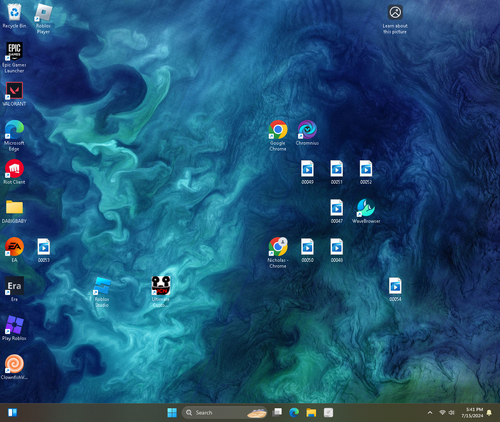500x422 pixels.
Task: Click the notification bell icon
Action: point(489,413)
